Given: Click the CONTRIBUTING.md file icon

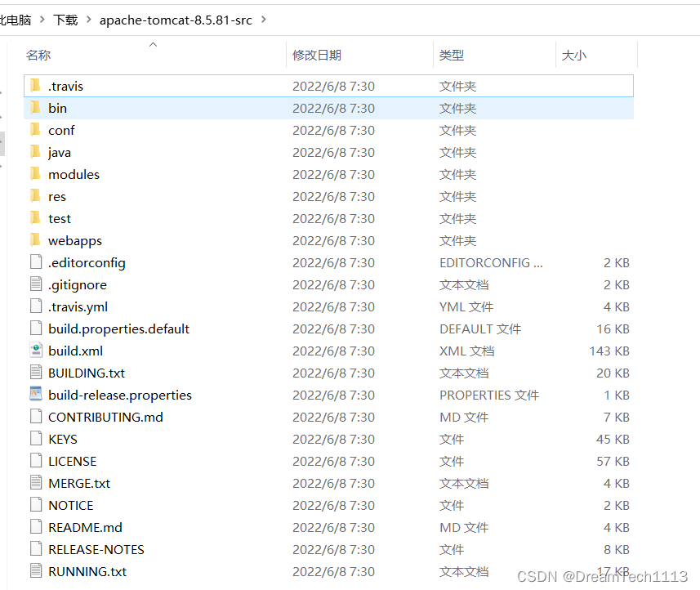Looking at the screenshot, I should coord(36,416).
